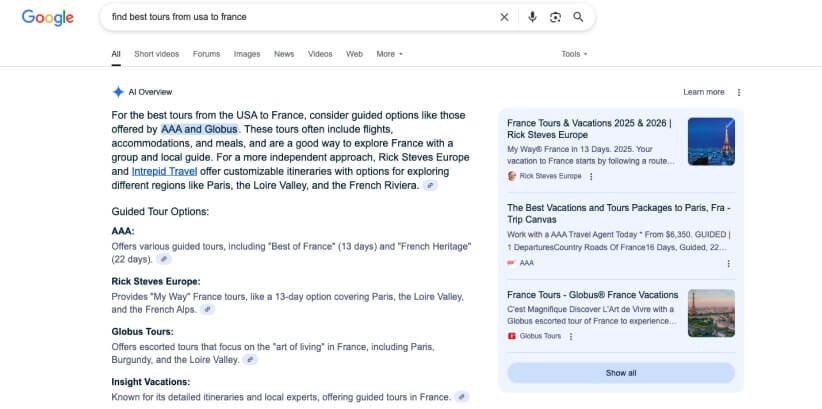Click the Globus Tours: subheading

[x=143, y=332]
